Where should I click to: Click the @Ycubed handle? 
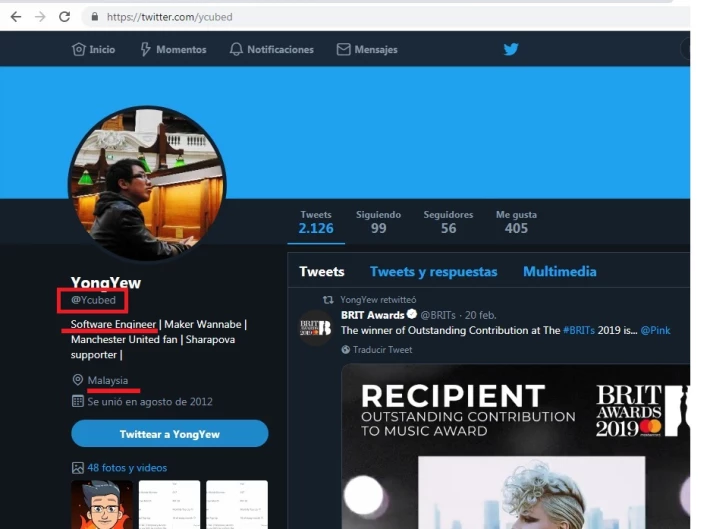[x=93, y=300]
